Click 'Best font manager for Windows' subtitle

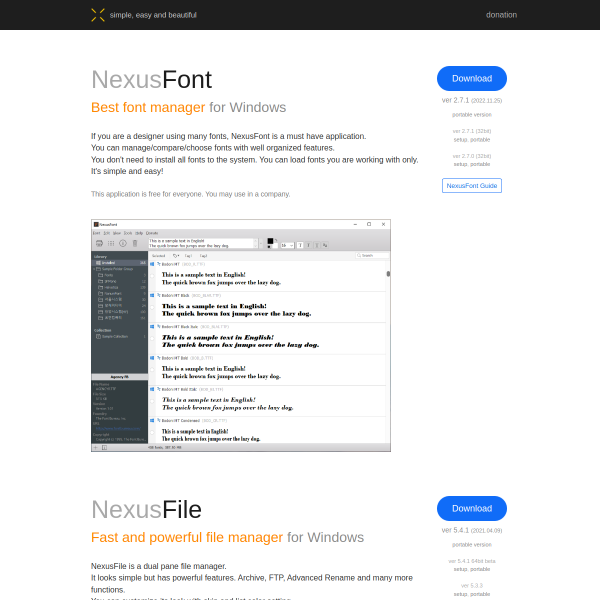(188, 108)
